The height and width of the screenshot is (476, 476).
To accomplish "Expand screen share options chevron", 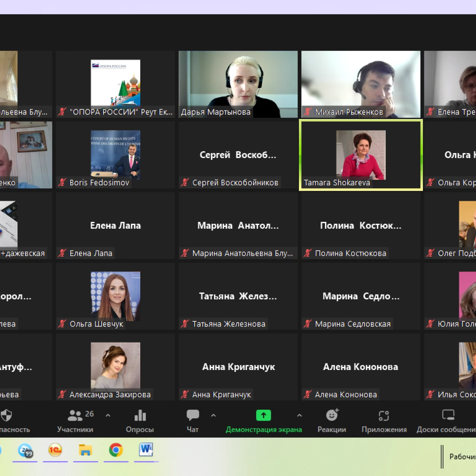I will pyautogui.click(x=299, y=415).
